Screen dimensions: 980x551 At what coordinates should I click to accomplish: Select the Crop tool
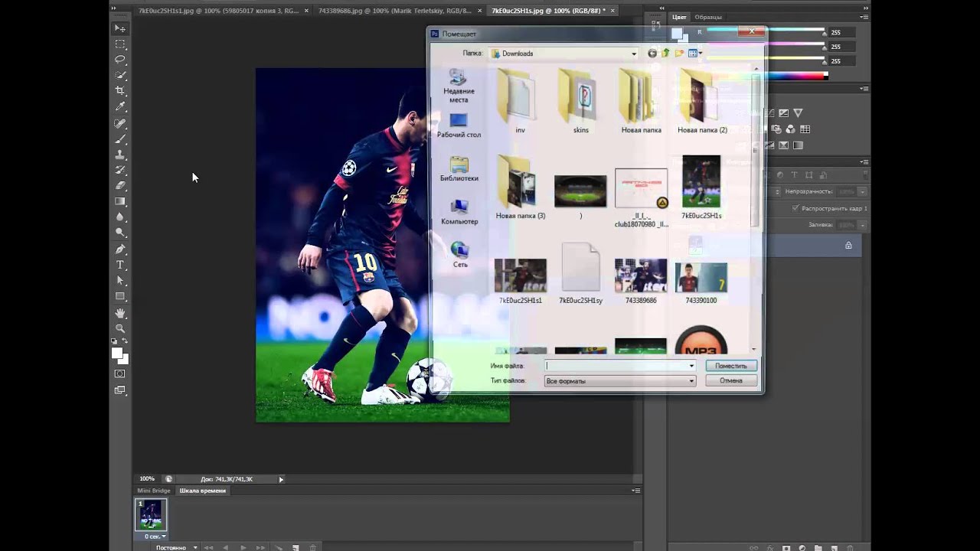point(120,91)
